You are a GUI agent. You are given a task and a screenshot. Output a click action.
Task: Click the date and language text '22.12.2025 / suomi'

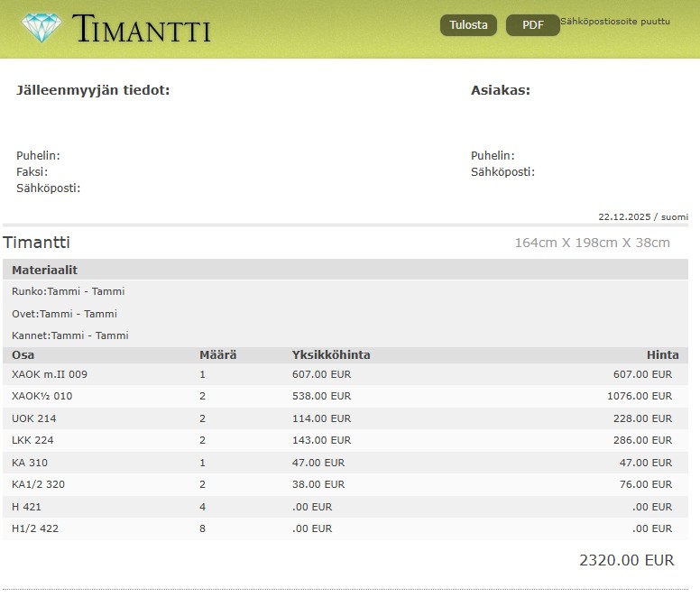pos(642,216)
